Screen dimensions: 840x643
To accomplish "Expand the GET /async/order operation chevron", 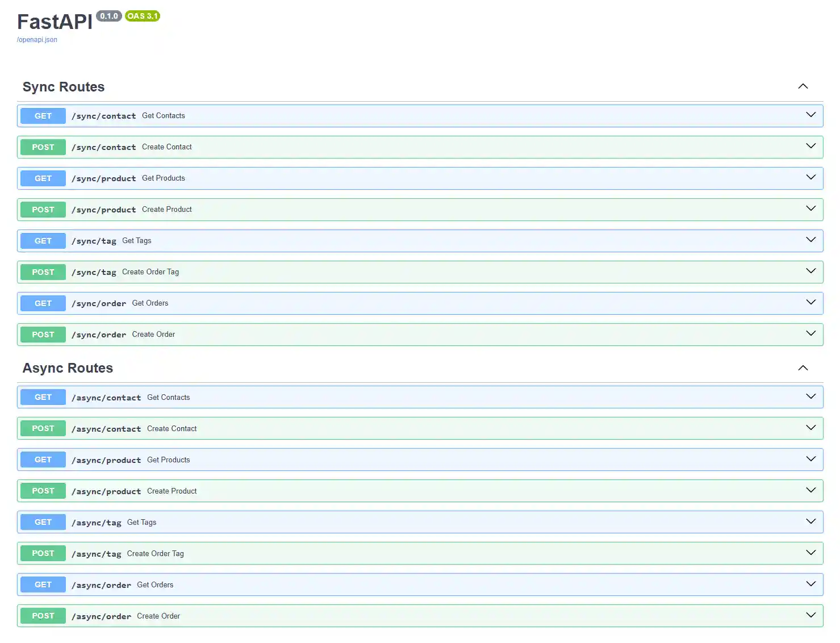I will click(x=810, y=583).
